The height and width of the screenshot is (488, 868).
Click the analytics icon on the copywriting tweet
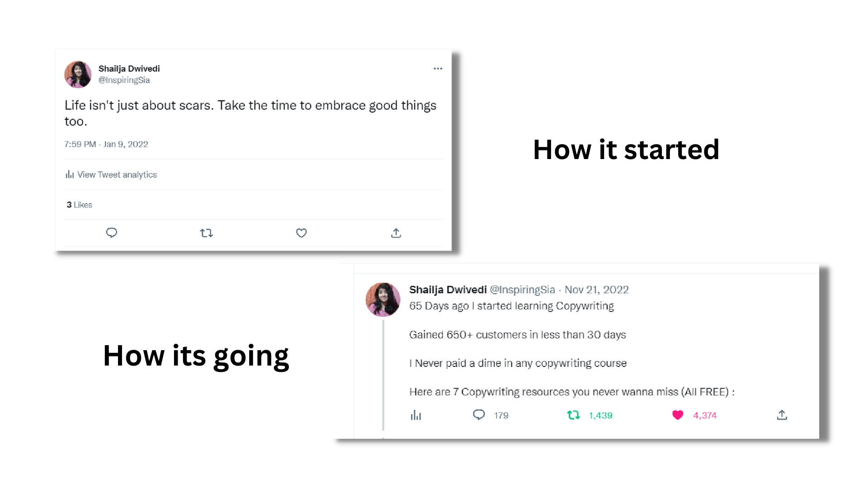(416, 415)
